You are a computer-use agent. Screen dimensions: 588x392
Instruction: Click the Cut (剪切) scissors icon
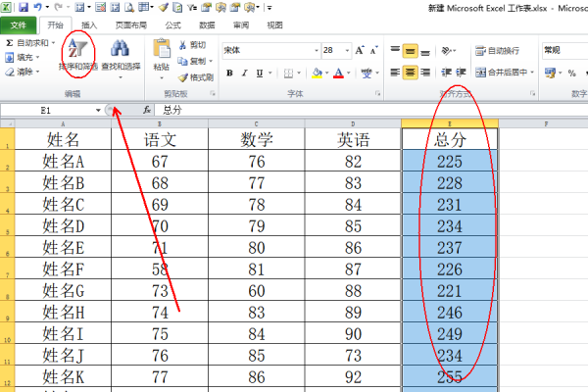pyautogui.click(x=183, y=45)
